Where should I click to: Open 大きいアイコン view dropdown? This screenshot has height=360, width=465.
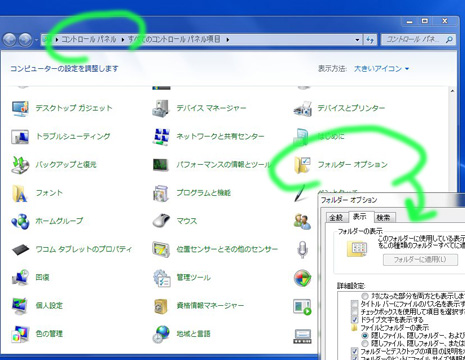(381, 69)
